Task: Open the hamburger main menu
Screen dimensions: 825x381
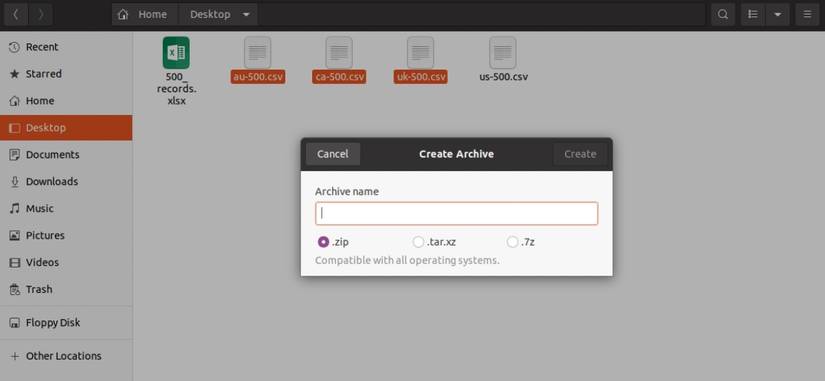Action: coord(807,14)
